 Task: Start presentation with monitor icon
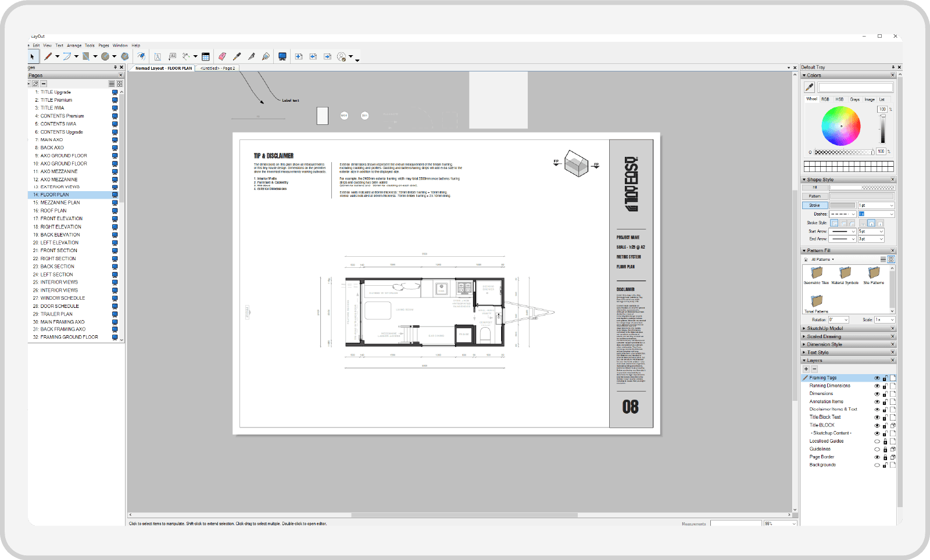tap(282, 56)
